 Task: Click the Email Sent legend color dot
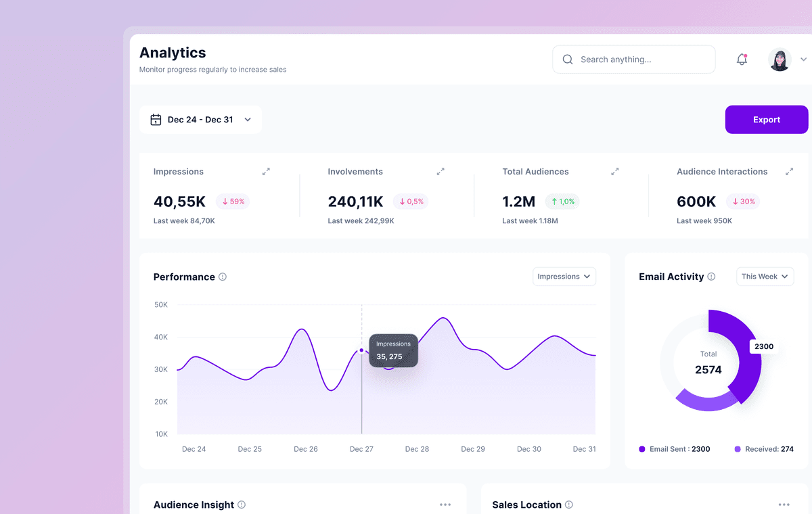642,449
